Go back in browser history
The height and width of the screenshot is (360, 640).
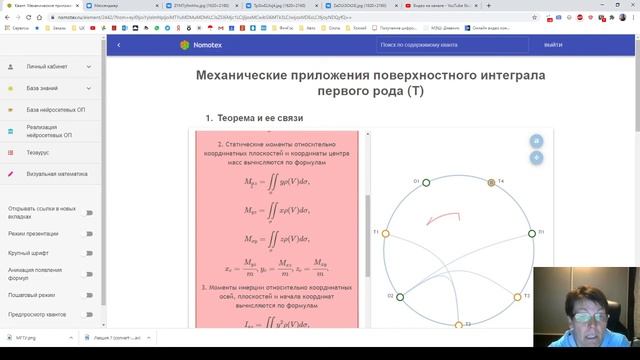7,17
